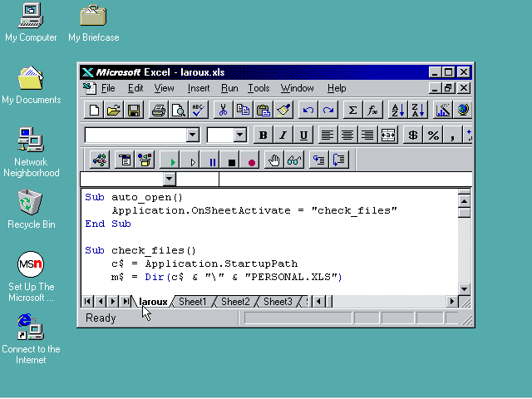Record macro with the red circle icon

click(x=251, y=161)
